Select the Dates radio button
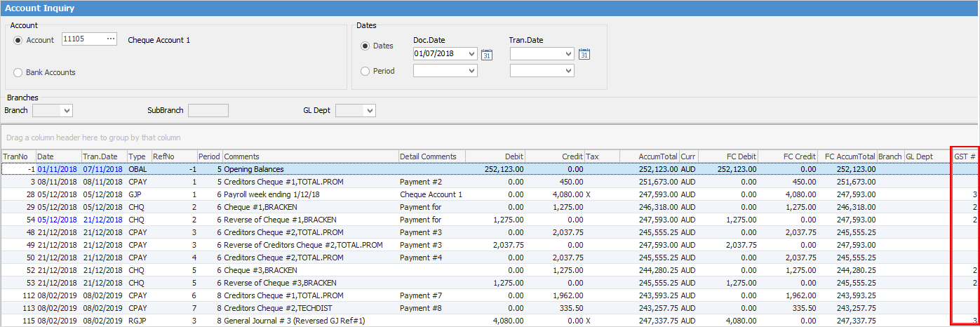 (365, 46)
